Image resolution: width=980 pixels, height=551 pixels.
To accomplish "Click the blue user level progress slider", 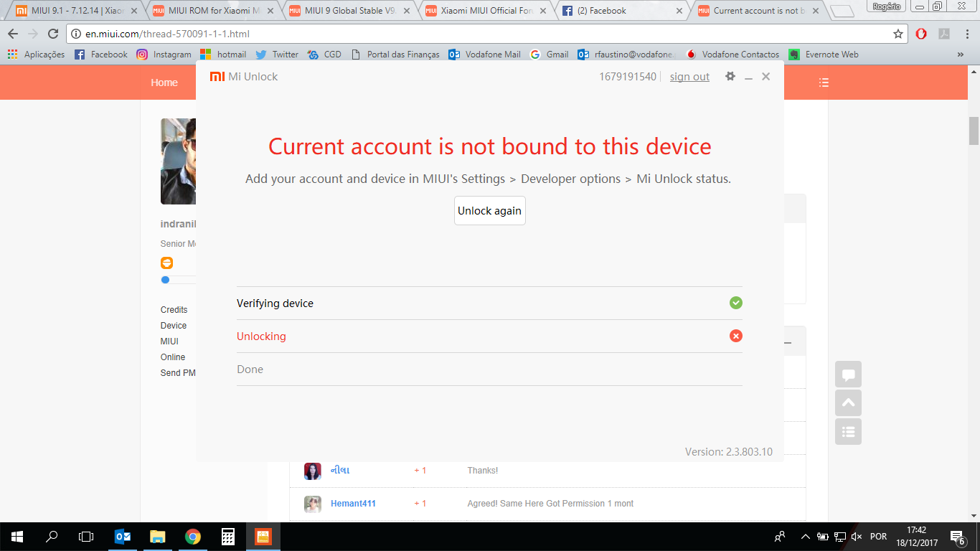I will pyautogui.click(x=165, y=280).
